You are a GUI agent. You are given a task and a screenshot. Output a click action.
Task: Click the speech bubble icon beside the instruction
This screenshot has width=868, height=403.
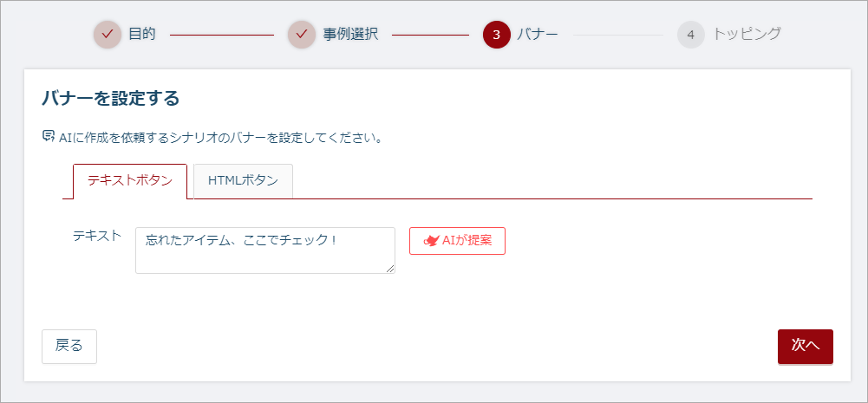pos(49,136)
